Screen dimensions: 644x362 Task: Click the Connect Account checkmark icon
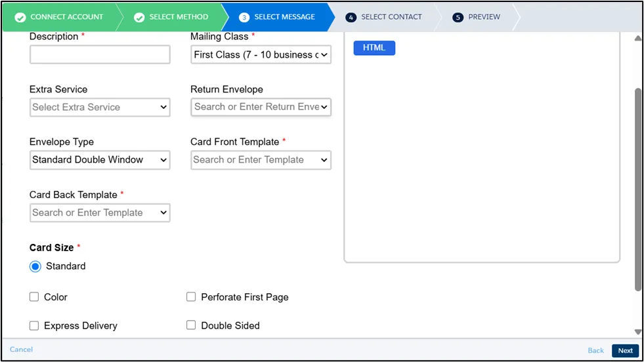click(x=20, y=17)
